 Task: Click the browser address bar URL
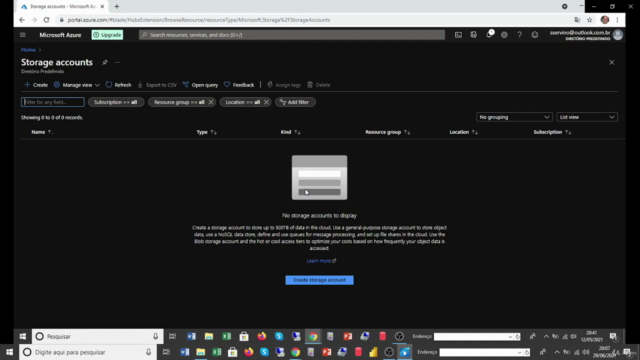(x=199, y=20)
